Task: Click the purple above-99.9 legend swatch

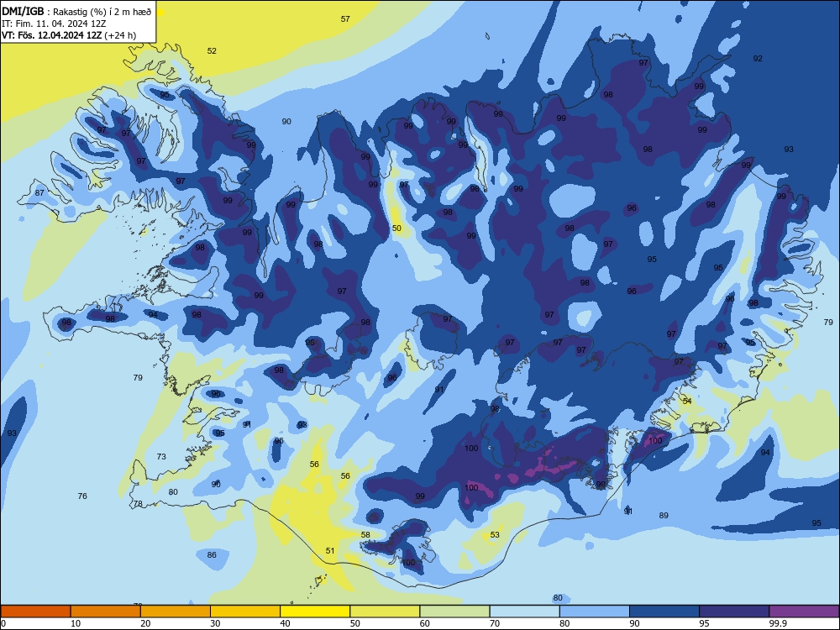Action: coord(804,612)
